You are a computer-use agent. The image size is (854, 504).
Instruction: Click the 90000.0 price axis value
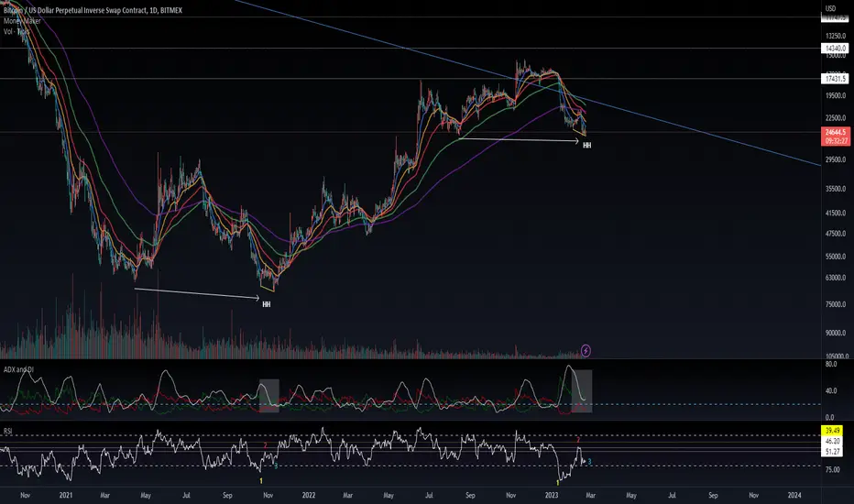point(836,333)
